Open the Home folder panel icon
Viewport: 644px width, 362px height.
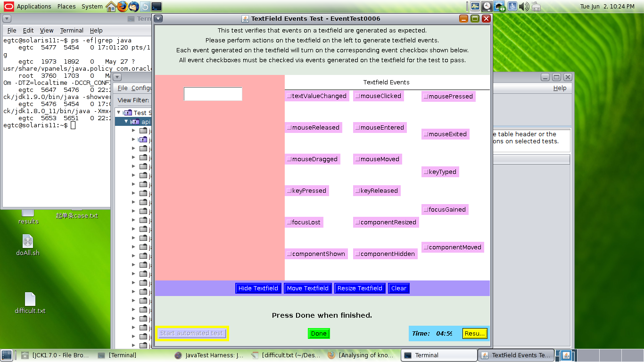click(111, 7)
